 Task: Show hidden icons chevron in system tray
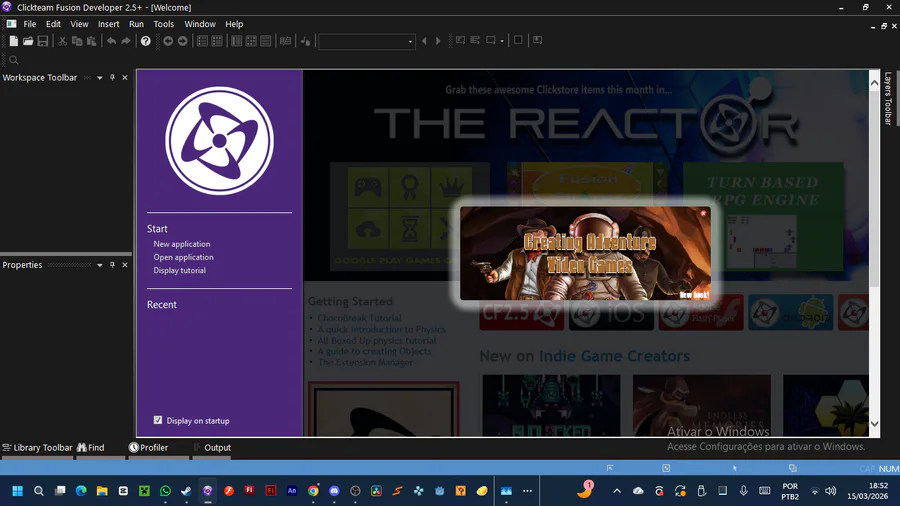617,491
